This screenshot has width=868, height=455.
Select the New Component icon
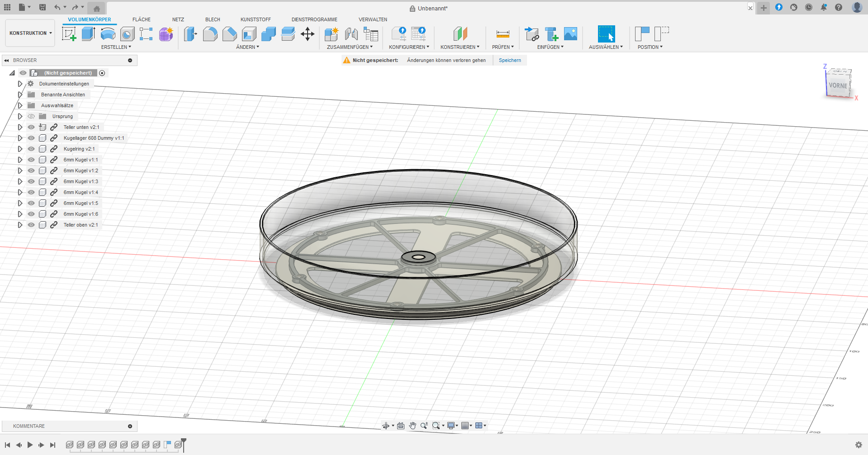coord(332,34)
